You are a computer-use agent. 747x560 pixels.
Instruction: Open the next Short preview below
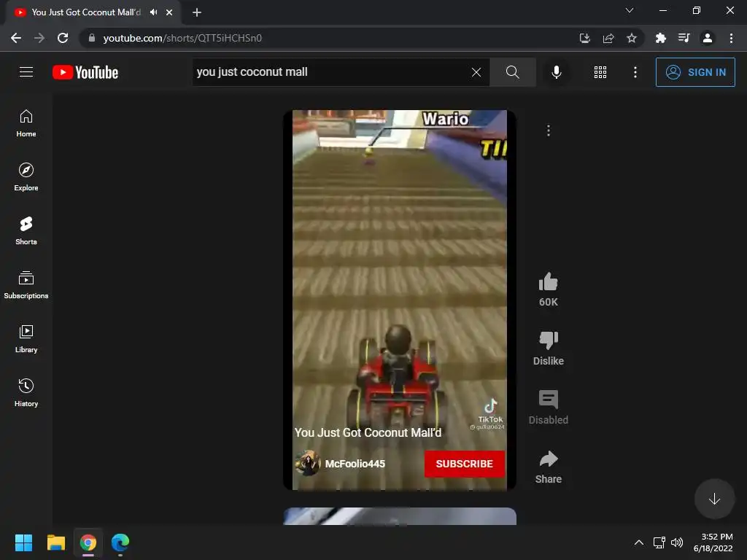pos(400,516)
